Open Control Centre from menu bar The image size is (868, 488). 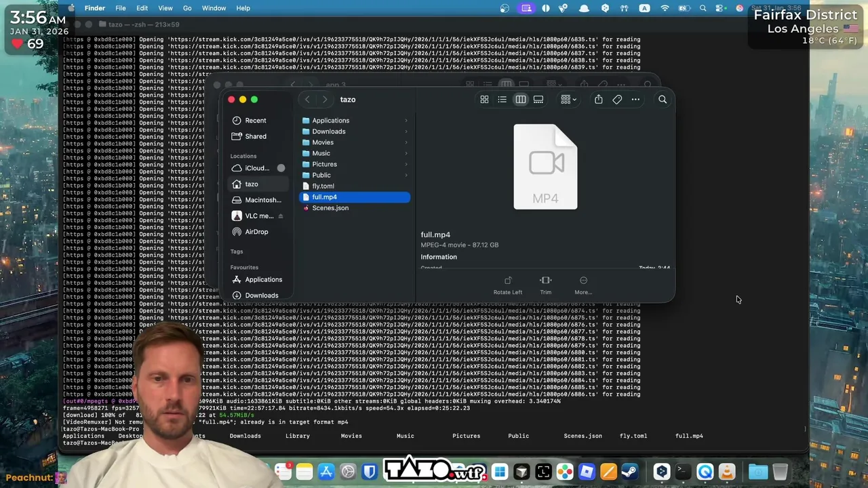pyautogui.click(x=721, y=8)
